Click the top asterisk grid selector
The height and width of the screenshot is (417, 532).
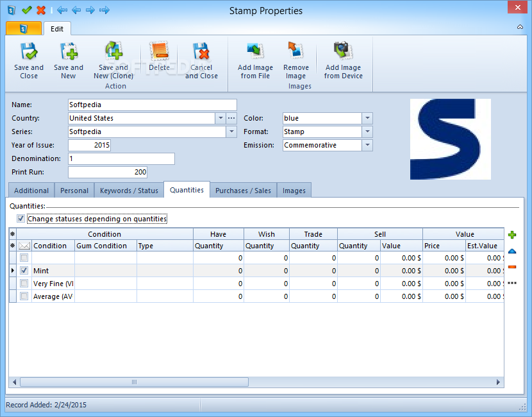13,234
